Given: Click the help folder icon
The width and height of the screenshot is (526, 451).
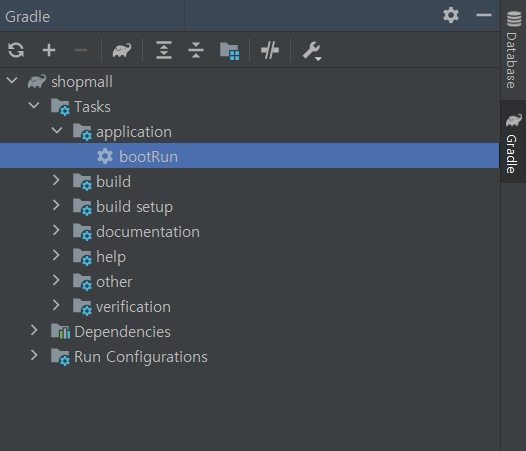Looking at the screenshot, I should pyautogui.click(x=82, y=257).
